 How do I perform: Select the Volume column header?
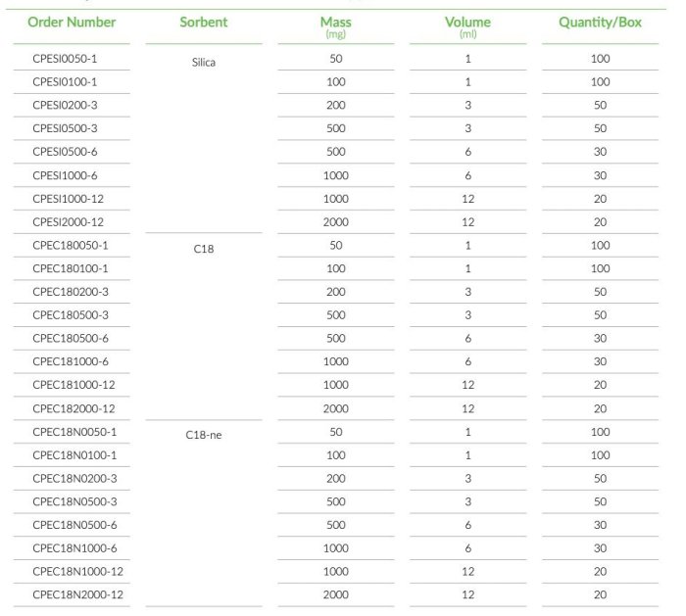(x=467, y=23)
